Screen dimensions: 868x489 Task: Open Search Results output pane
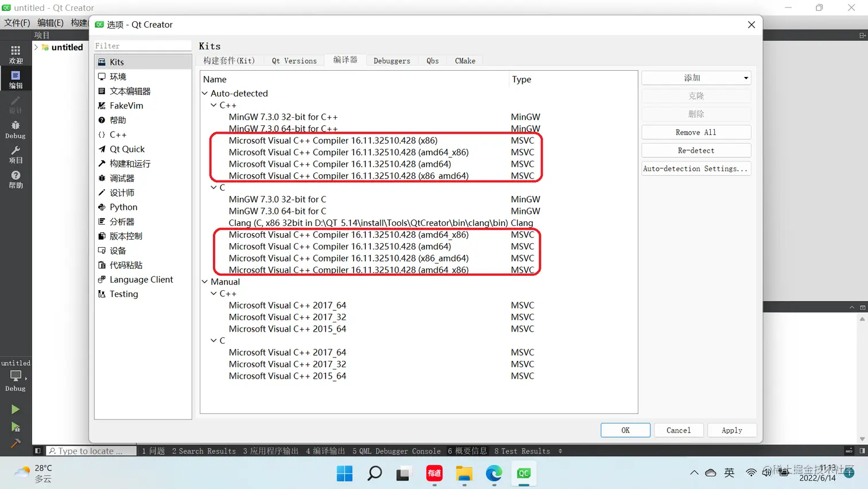pos(204,451)
